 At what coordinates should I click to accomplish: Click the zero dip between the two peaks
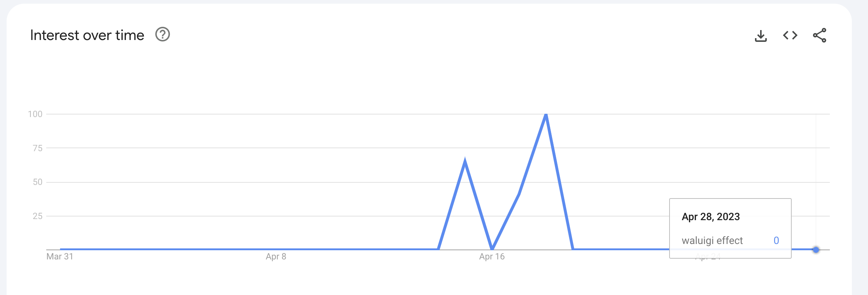coord(492,249)
